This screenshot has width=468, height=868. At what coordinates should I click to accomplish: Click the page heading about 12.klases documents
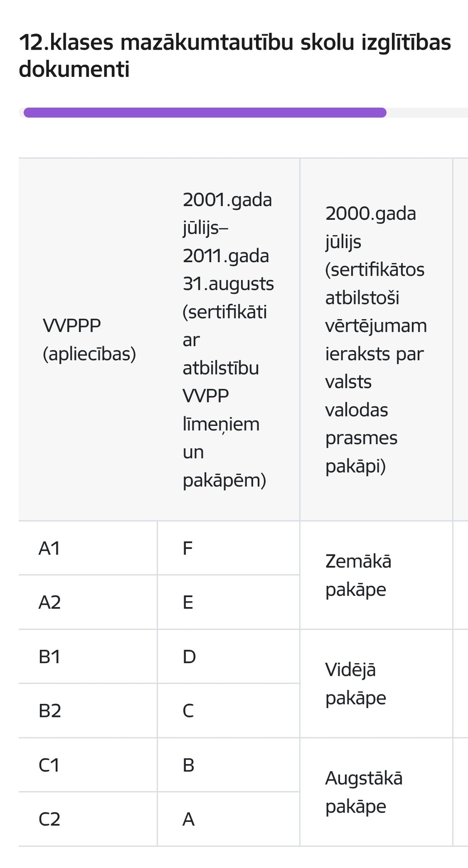click(x=235, y=56)
